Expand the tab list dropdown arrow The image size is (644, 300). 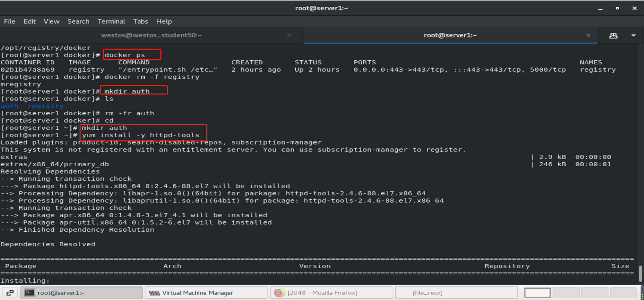[x=633, y=35]
